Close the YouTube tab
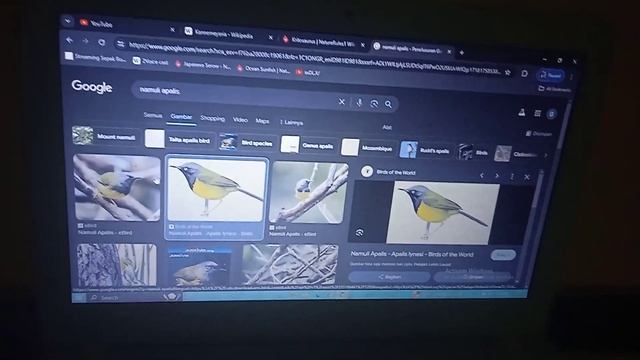The height and width of the screenshot is (360, 640). [172, 30]
